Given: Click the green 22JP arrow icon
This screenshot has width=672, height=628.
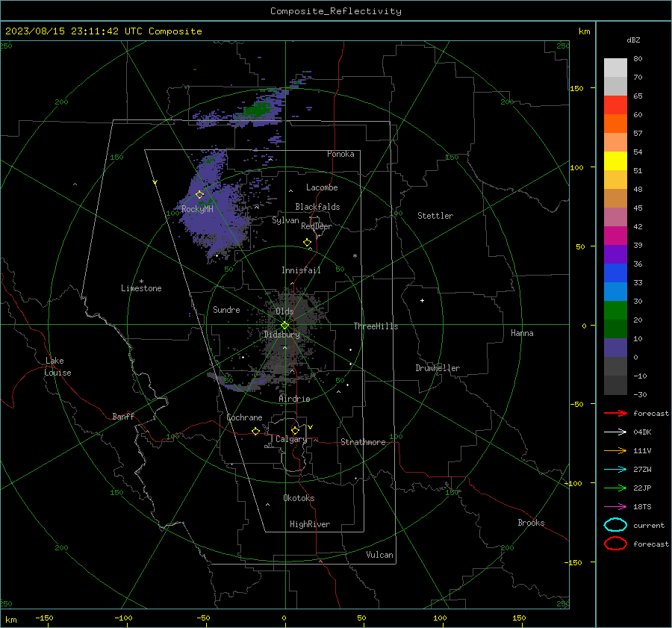Looking at the screenshot, I should click(615, 488).
